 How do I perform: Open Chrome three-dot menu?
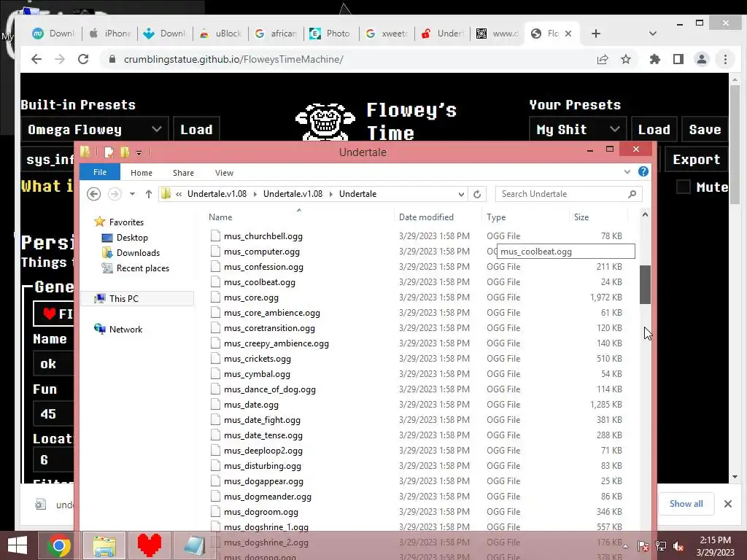pos(725,59)
